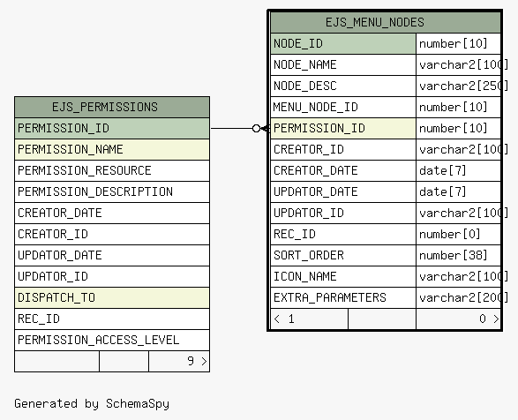The image size is (518, 420).
Task: Select PERMISSION_ID in EJS_PERMISSIONS table
Action: (x=112, y=128)
